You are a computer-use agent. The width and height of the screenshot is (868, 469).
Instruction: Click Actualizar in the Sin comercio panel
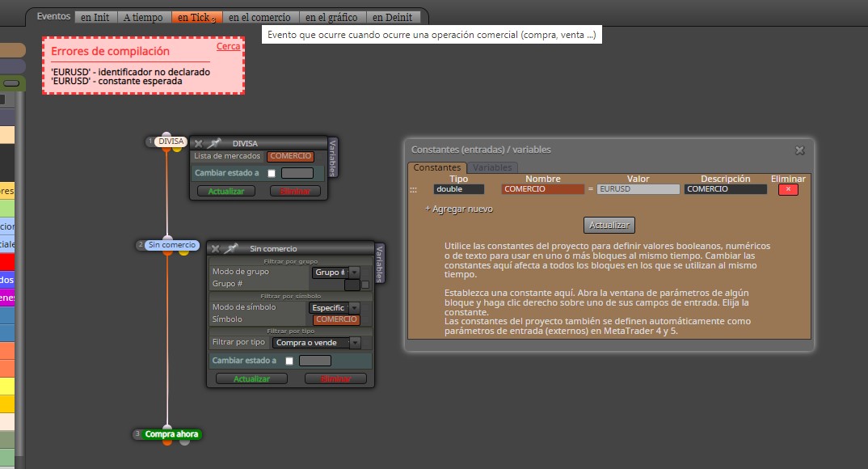[x=251, y=378]
